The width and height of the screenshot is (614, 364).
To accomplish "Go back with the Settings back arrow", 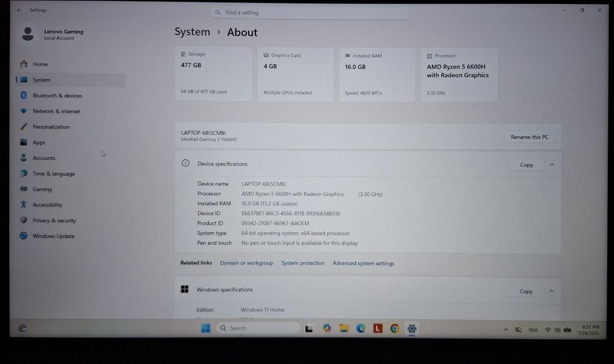I will [x=19, y=10].
